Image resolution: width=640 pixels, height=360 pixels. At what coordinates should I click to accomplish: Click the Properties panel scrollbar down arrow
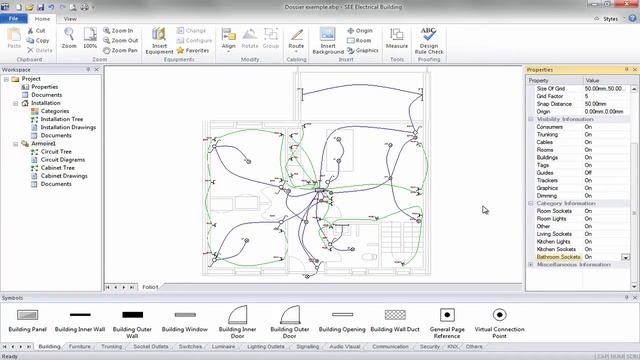pyautogui.click(x=634, y=286)
